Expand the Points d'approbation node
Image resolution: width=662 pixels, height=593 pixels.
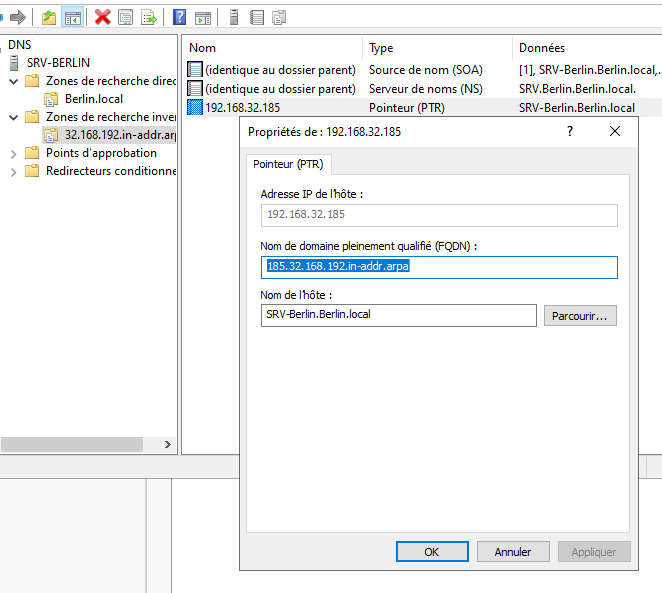point(12,153)
